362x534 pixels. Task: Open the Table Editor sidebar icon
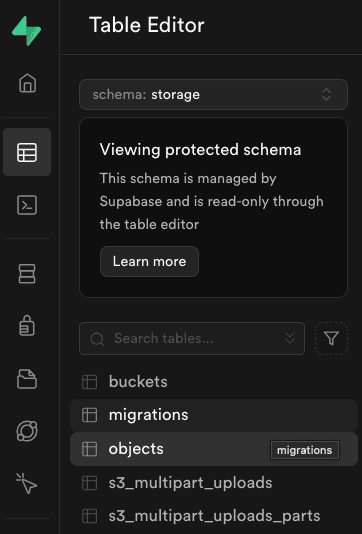(27, 152)
